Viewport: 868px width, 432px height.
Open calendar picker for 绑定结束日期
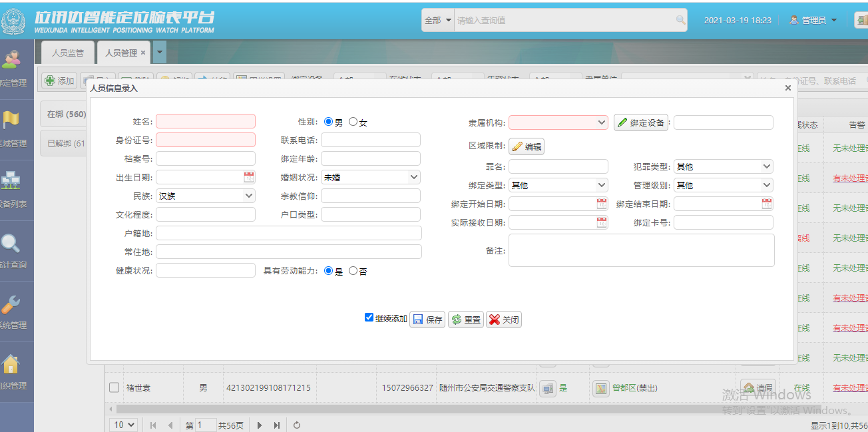tap(767, 204)
